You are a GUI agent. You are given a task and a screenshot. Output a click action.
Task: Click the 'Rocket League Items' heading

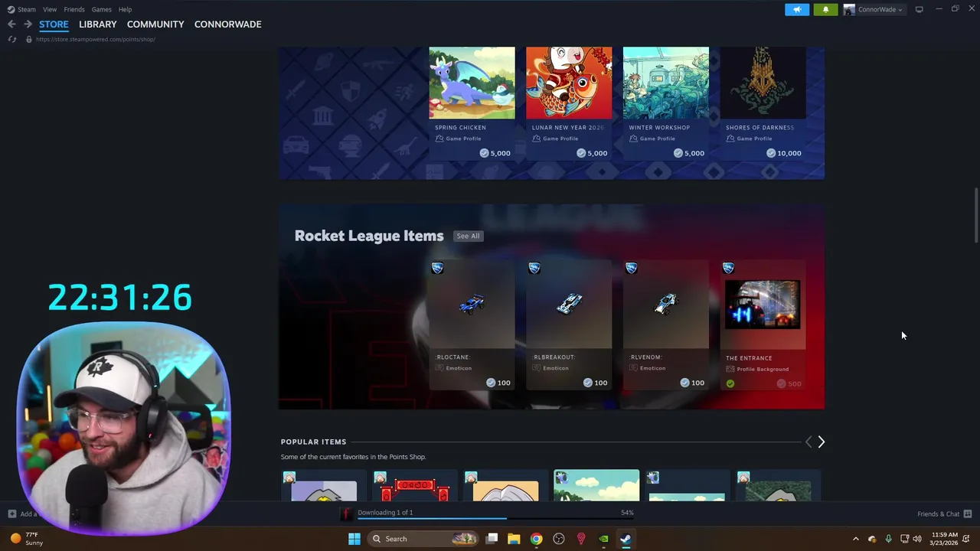pyautogui.click(x=369, y=236)
